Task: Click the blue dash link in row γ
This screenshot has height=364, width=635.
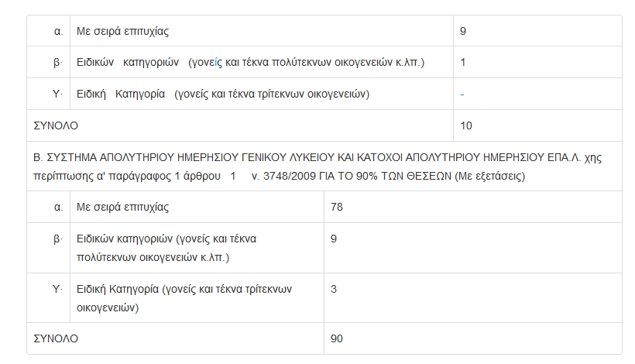Action: [462, 94]
